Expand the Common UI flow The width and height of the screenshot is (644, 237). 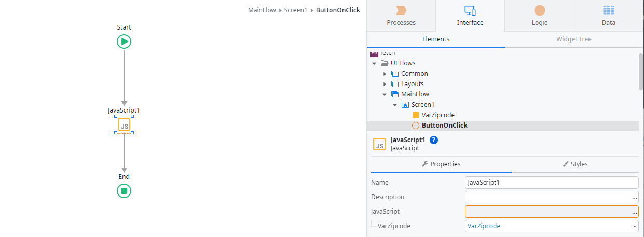(385, 74)
